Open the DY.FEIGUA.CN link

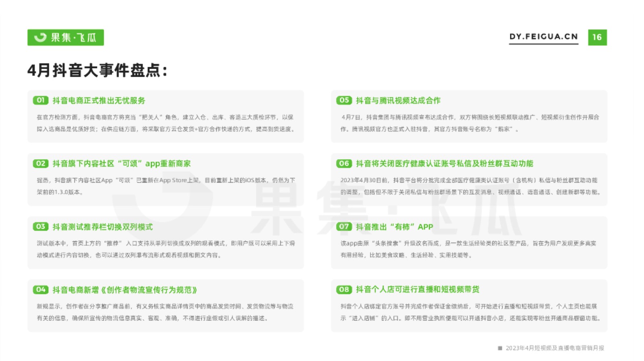coord(543,37)
